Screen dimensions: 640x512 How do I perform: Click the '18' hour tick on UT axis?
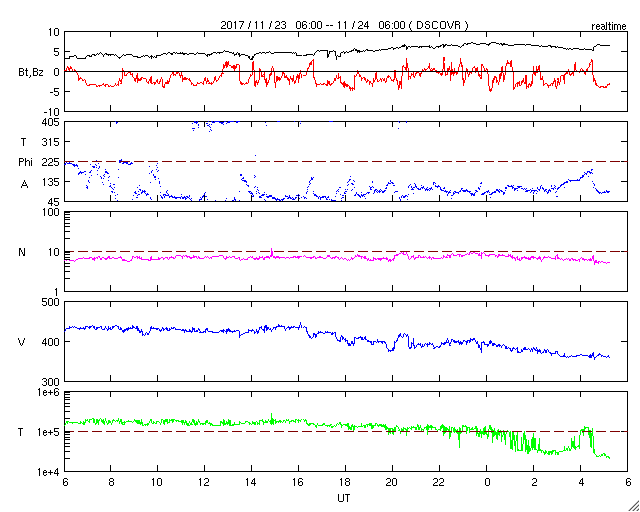point(345,482)
